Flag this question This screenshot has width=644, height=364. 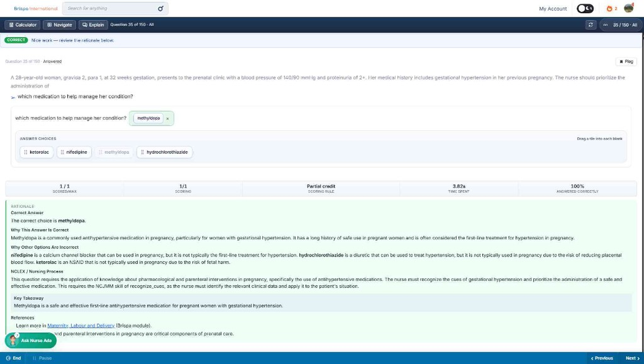(x=626, y=62)
